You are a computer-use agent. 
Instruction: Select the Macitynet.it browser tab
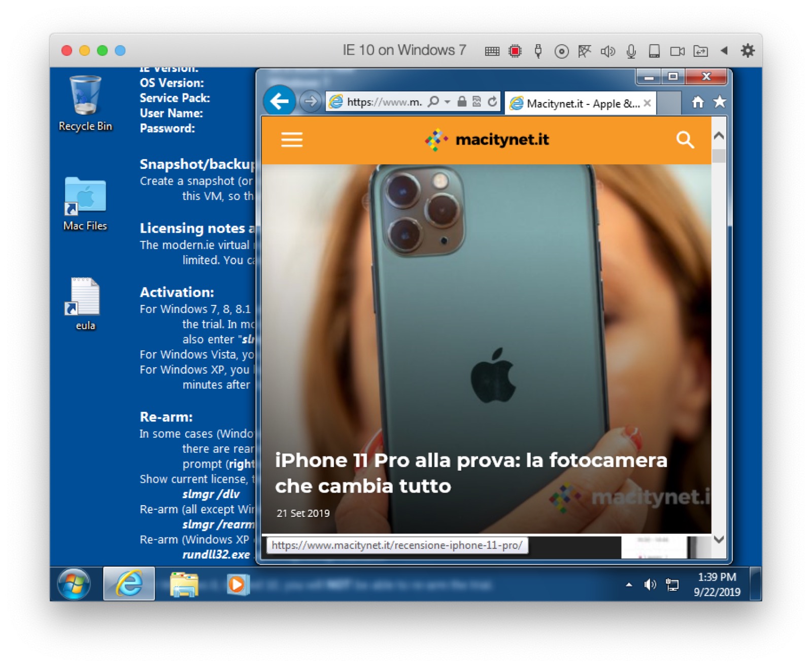[x=580, y=103]
